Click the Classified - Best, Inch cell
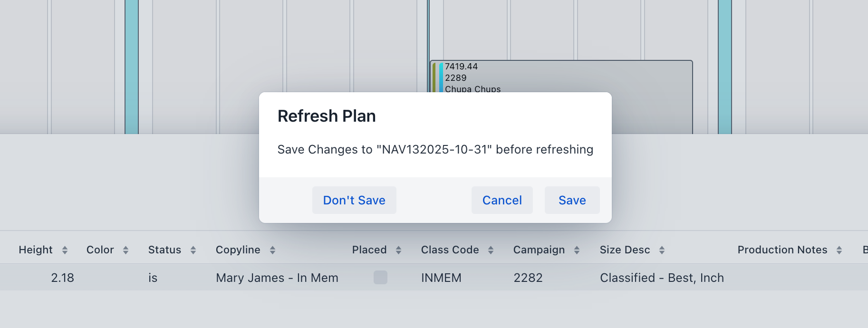Screen dimensions: 868x328 [662, 278]
